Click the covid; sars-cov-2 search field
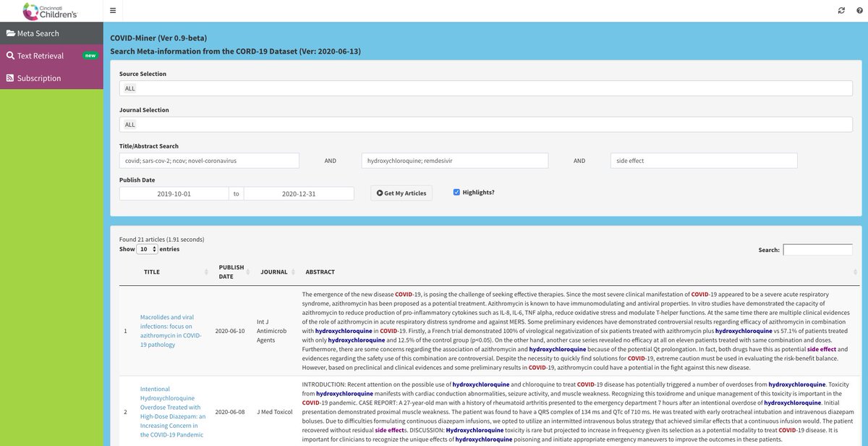The height and width of the screenshot is (446, 868). click(x=209, y=161)
